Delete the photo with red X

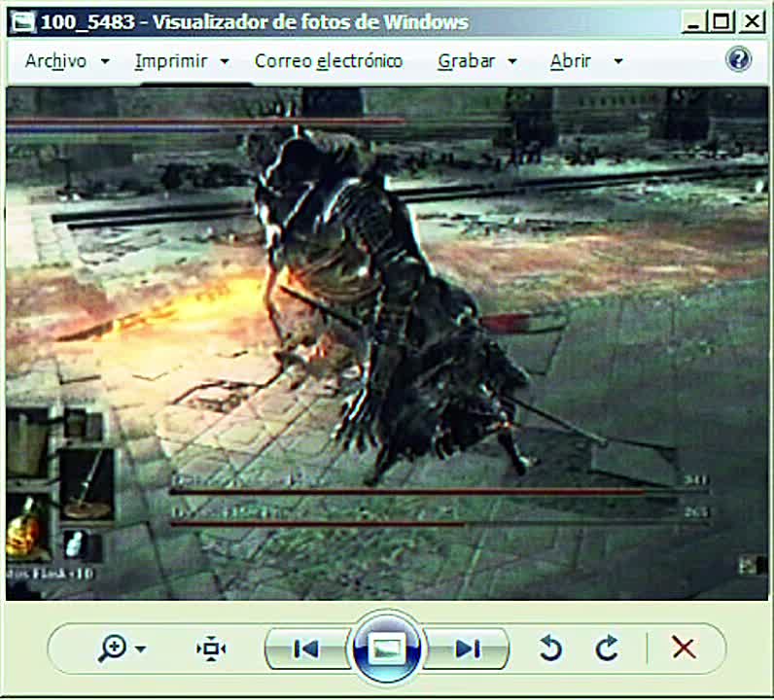[x=684, y=647]
